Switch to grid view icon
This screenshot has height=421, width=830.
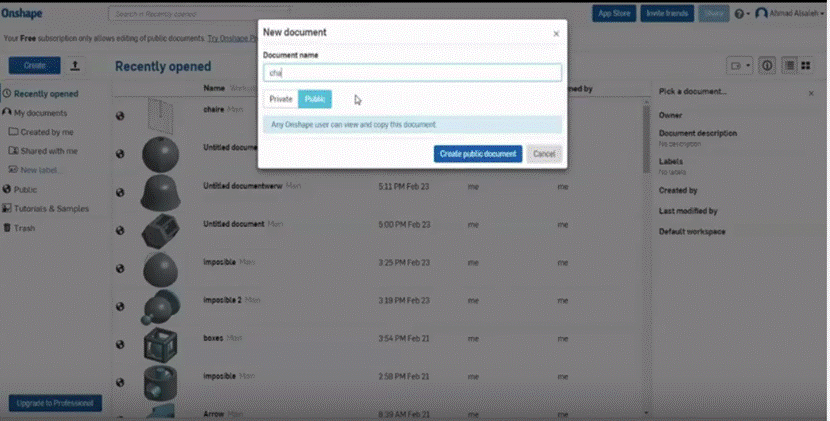click(806, 66)
